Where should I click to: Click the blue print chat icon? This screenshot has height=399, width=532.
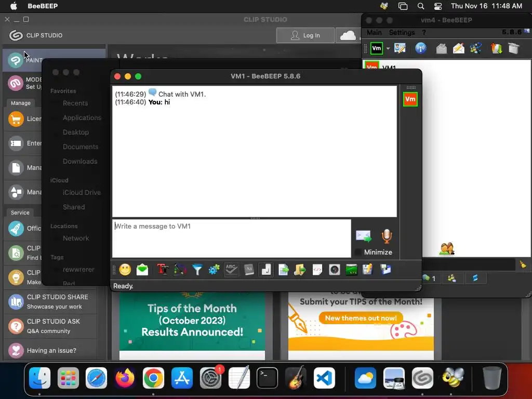385,270
